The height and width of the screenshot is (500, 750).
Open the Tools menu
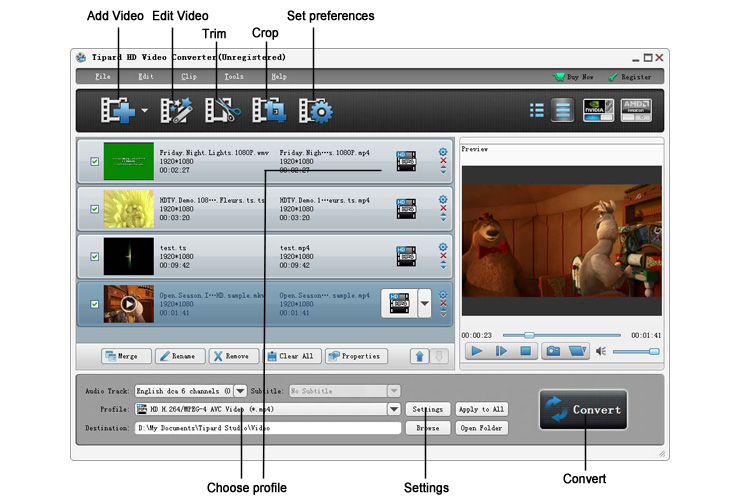coord(234,77)
